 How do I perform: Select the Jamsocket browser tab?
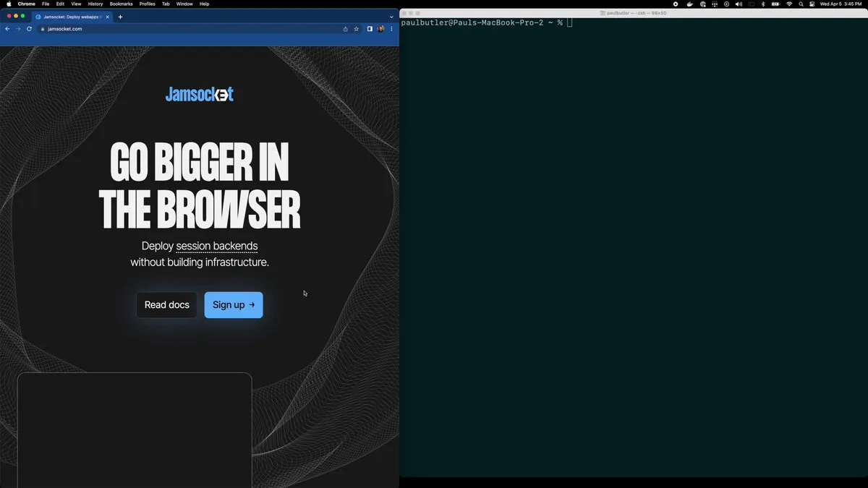71,17
